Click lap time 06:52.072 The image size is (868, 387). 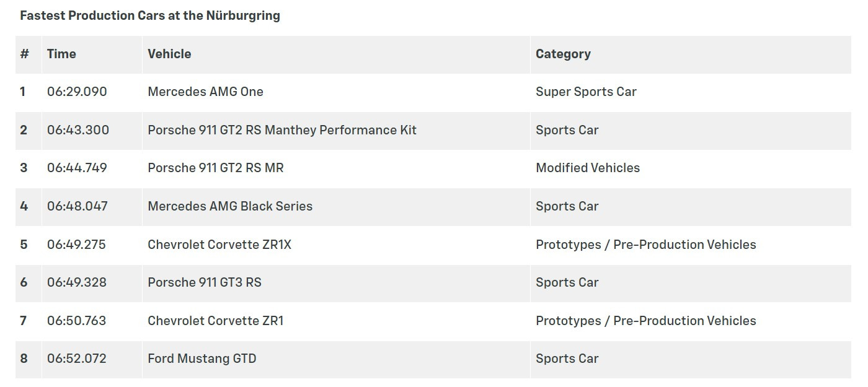(x=77, y=359)
